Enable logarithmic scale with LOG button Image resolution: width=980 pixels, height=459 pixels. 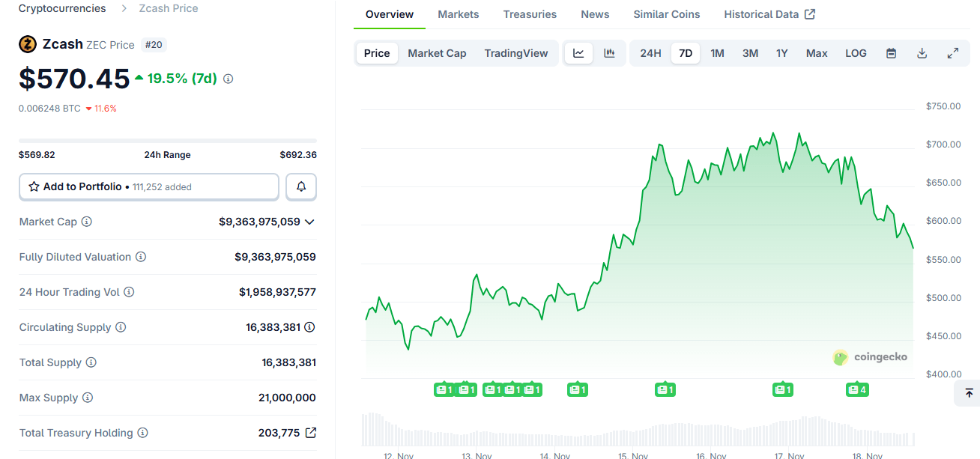pyautogui.click(x=856, y=53)
